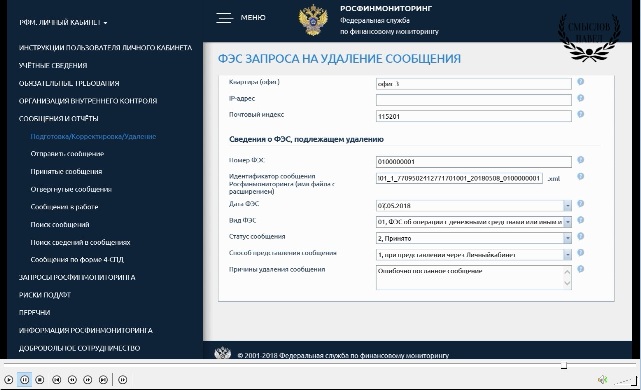Show help for Почтовый индекс field
641x390 pixels.
click(x=580, y=114)
